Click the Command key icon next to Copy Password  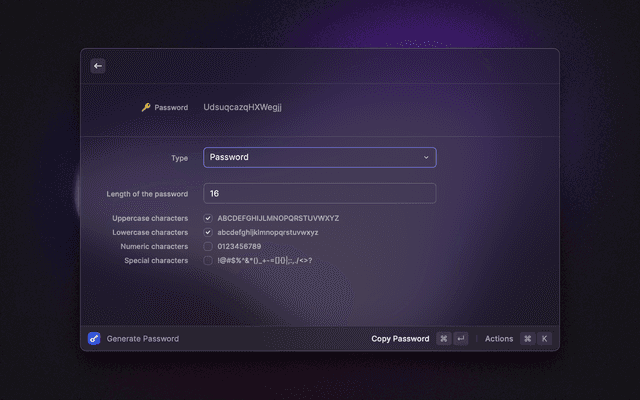coord(444,339)
